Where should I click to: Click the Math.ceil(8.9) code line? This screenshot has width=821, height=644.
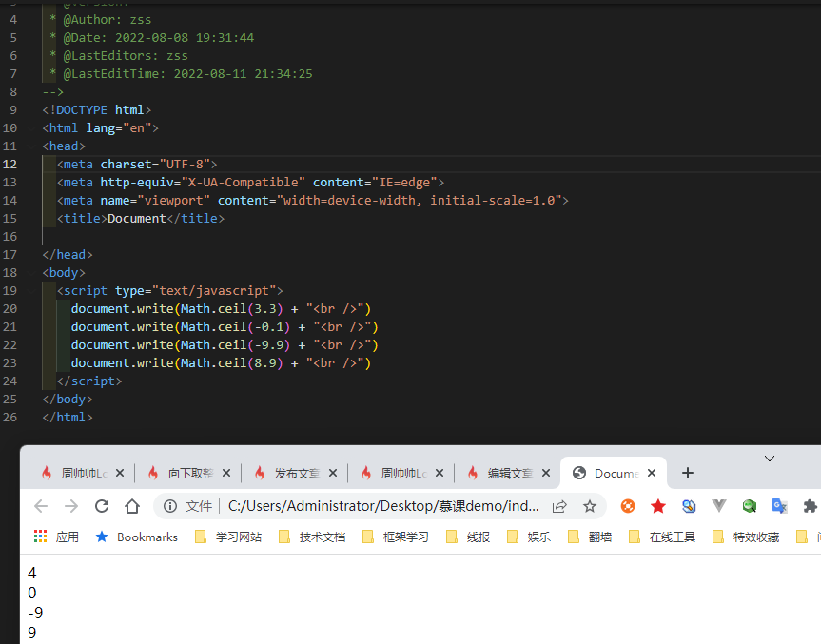(221, 362)
